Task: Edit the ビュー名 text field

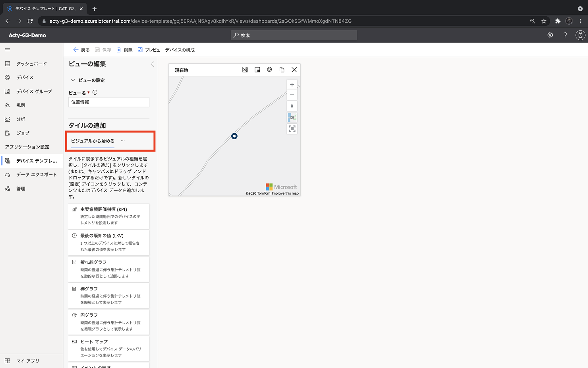Action: [x=109, y=102]
